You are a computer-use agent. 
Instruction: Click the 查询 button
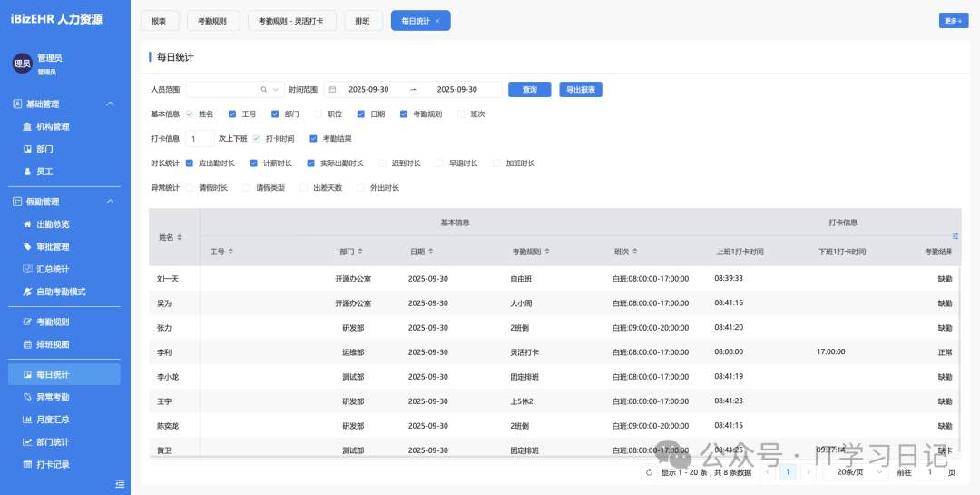pyautogui.click(x=529, y=90)
